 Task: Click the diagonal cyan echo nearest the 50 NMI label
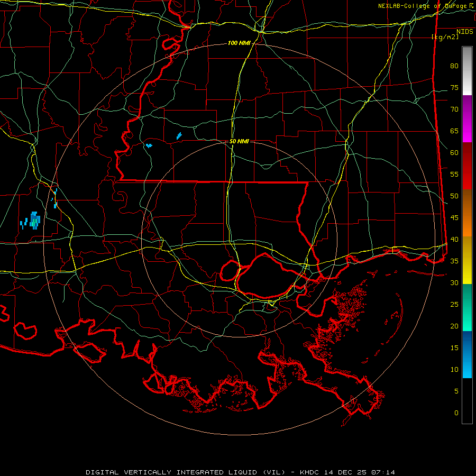point(179,136)
